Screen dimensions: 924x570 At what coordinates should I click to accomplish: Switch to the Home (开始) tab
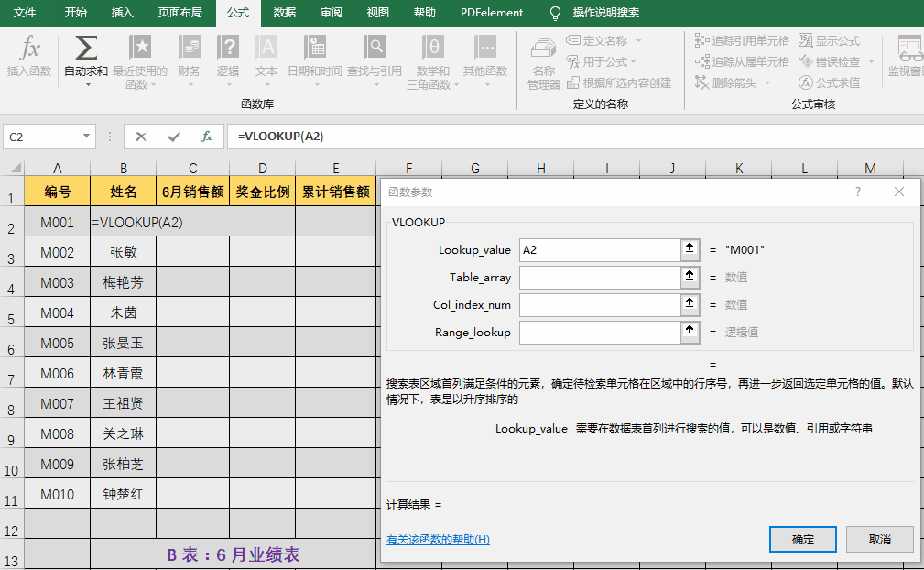(x=75, y=13)
